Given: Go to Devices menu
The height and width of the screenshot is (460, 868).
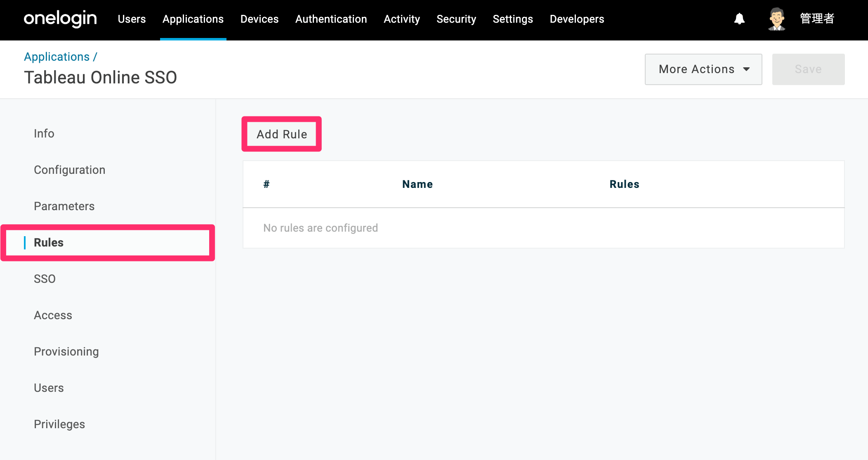Looking at the screenshot, I should coord(259,19).
